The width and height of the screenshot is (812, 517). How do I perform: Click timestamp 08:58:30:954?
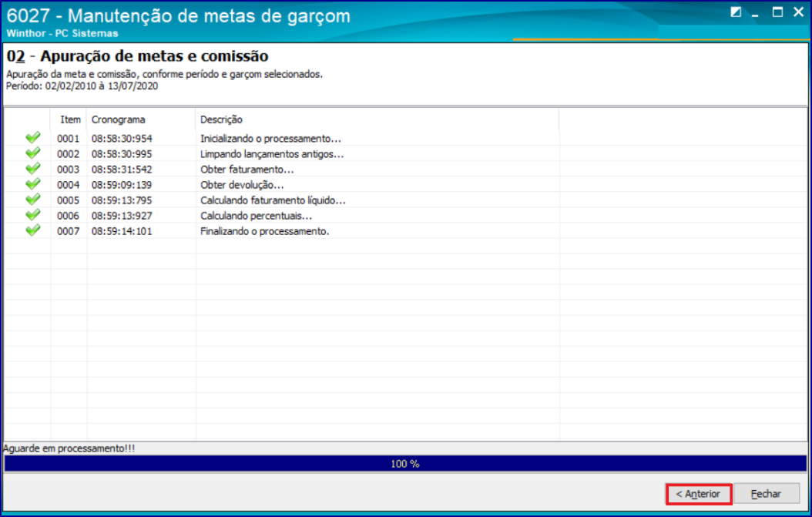[x=122, y=139]
